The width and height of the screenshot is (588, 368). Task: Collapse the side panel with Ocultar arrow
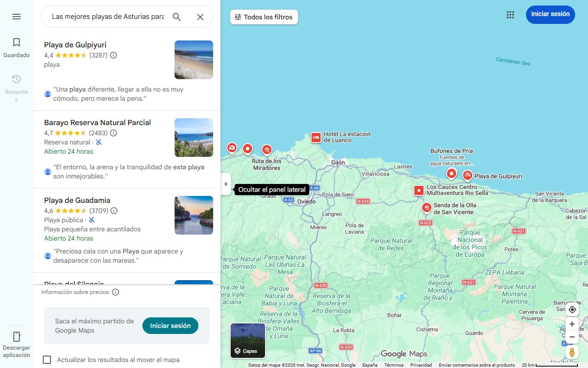(x=226, y=184)
